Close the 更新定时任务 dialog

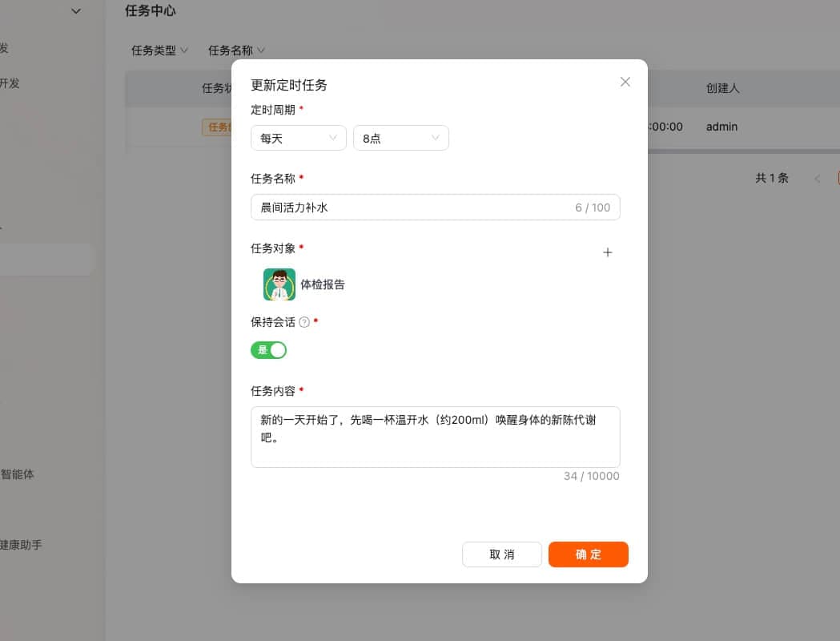click(x=625, y=82)
